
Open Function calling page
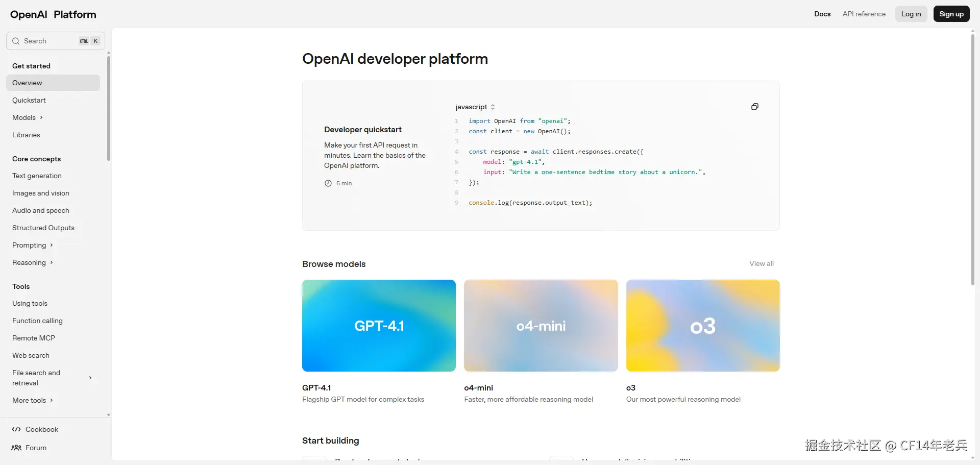(x=37, y=321)
